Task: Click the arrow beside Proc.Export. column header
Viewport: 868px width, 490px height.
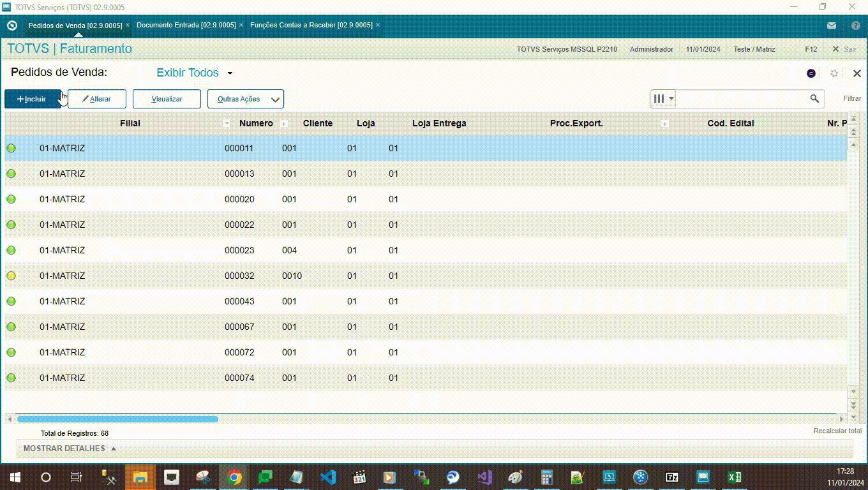Action: 664,123
